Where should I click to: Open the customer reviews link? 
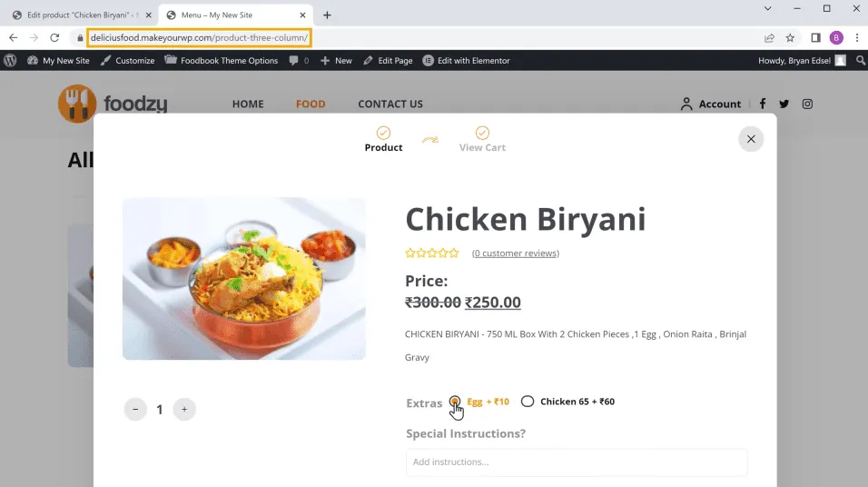(x=516, y=253)
